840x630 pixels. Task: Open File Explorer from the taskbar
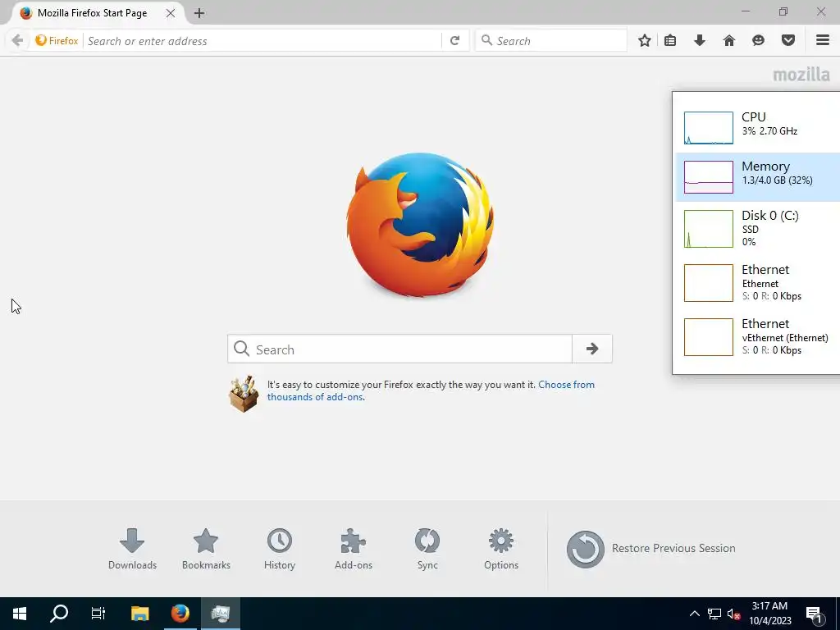point(139,614)
